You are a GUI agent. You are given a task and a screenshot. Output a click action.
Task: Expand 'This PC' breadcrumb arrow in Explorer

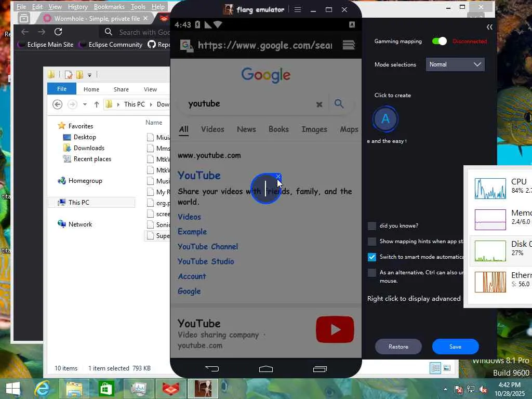[x=151, y=104]
